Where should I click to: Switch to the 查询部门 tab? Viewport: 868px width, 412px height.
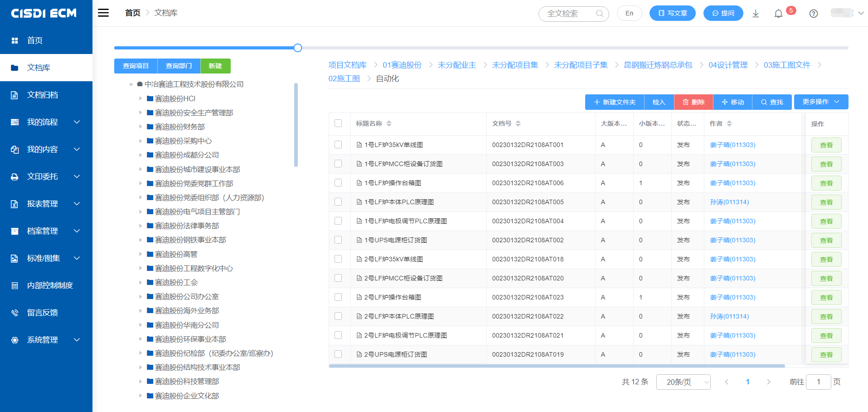179,66
